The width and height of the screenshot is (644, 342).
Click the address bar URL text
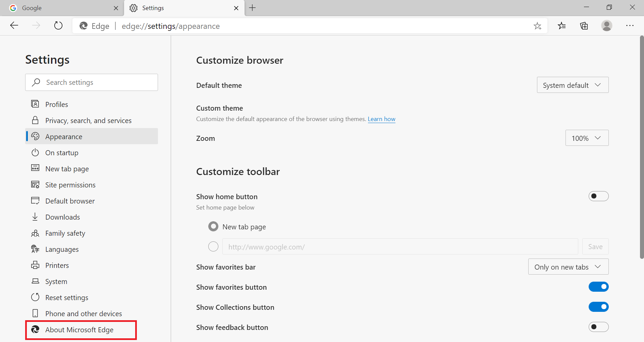[x=171, y=26]
